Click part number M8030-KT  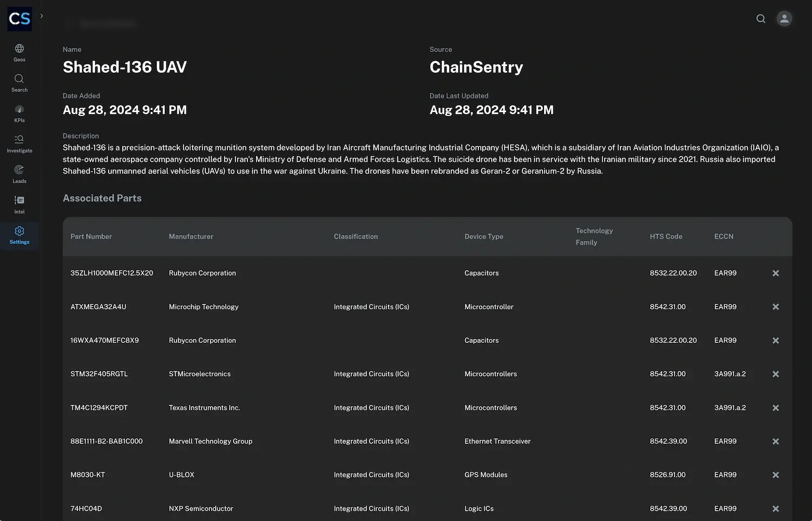(88, 474)
